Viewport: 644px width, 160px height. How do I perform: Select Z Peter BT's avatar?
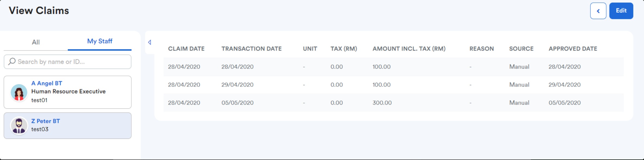pos(19,126)
